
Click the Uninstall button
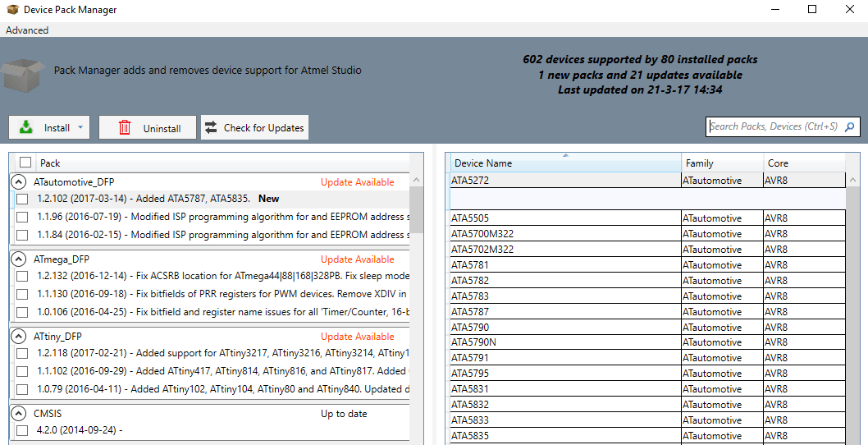pyautogui.click(x=147, y=127)
